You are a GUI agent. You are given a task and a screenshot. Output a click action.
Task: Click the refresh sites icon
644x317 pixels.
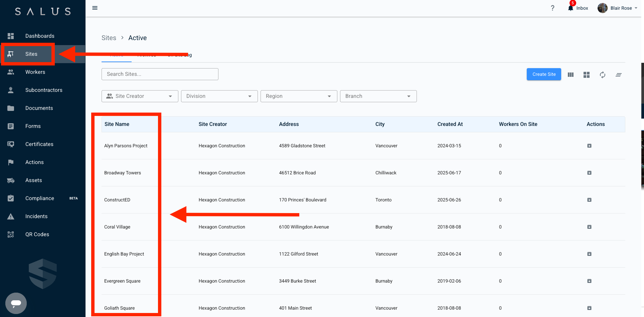click(603, 75)
